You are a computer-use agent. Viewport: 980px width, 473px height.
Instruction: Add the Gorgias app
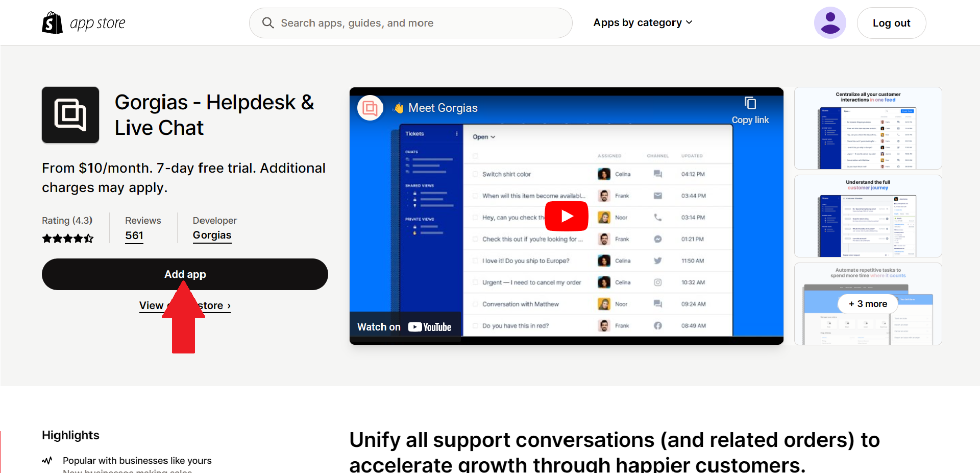tap(185, 274)
